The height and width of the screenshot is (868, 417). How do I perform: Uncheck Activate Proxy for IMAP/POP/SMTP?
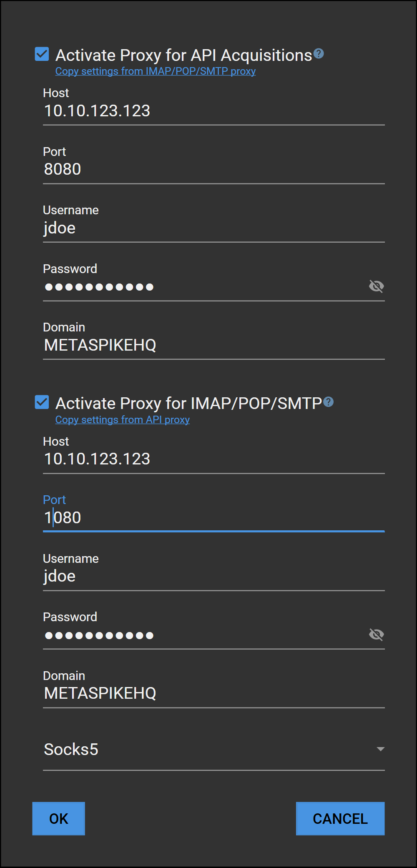(x=42, y=402)
